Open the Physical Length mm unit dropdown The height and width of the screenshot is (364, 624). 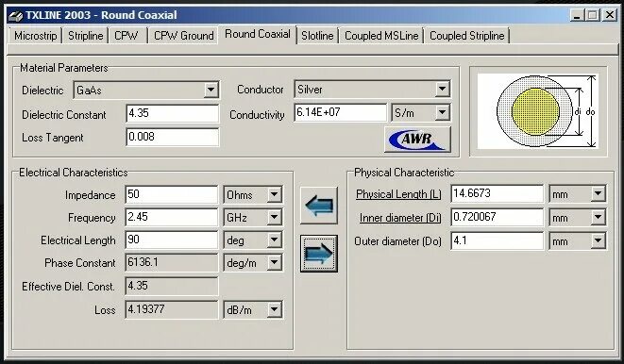(599, 194)
